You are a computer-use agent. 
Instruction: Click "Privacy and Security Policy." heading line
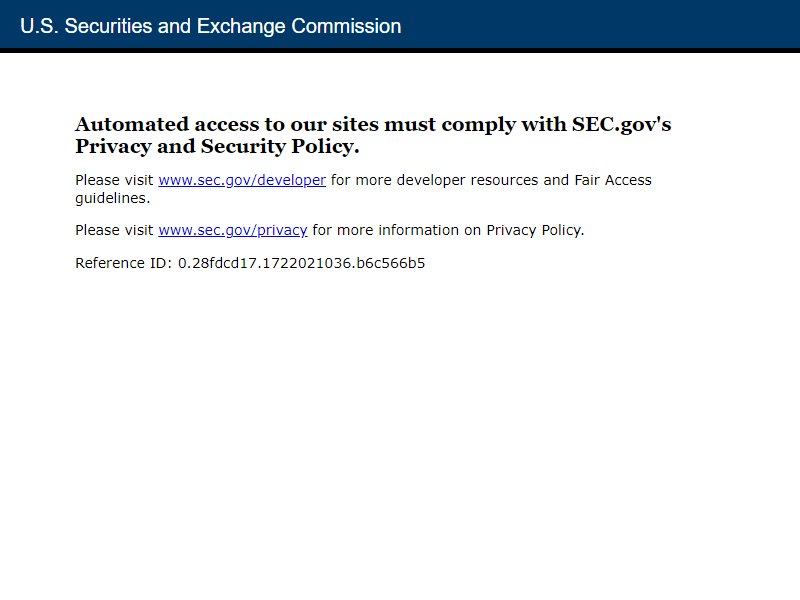tap(217, 147)
